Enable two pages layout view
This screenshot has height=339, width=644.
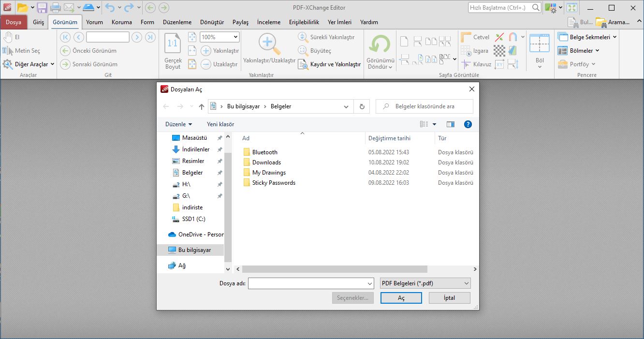coord(431,41)
